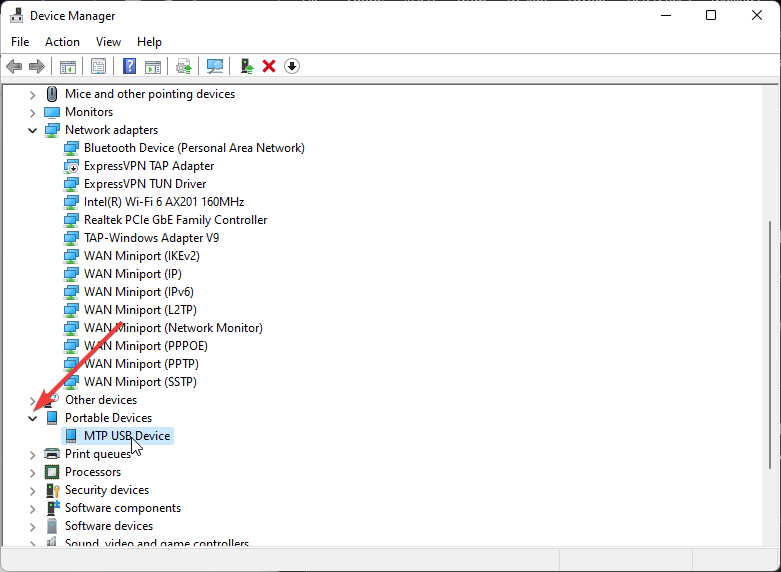Select WAN Miniport (Network Monitor)
The image size is (781, 572).
point(173,328)
